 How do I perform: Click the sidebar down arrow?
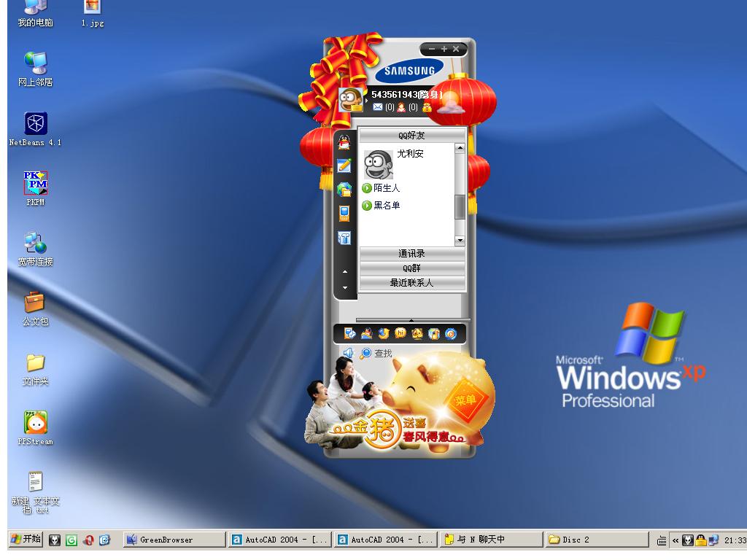[x=345, y=287]
